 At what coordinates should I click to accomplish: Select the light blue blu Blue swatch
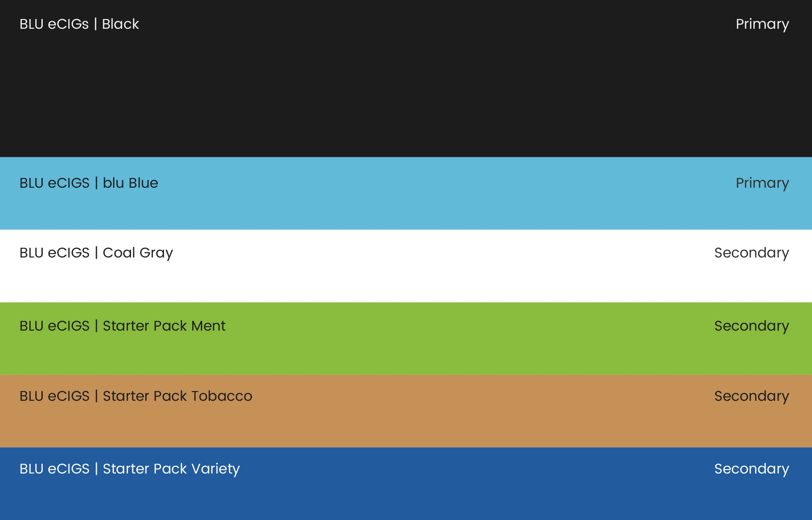point(406,207)
